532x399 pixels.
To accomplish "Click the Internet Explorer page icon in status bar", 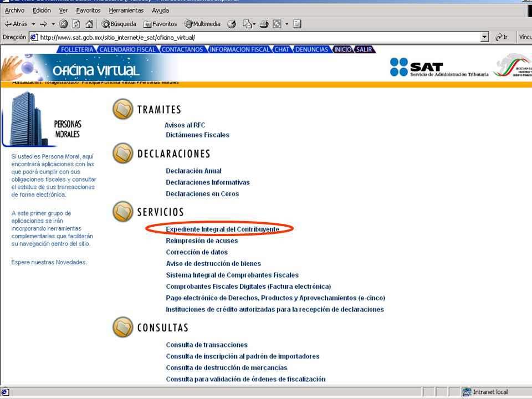I will pyautogui.click(x=6, y=392).
